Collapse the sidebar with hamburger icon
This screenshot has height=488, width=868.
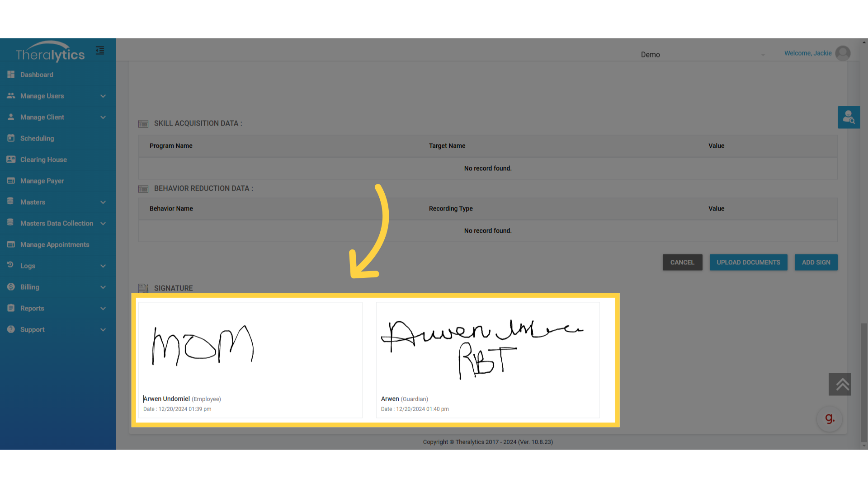(100, 51)
